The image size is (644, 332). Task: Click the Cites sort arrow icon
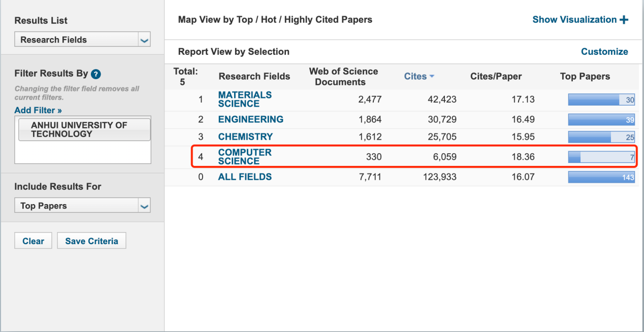(x=432, y=76)
